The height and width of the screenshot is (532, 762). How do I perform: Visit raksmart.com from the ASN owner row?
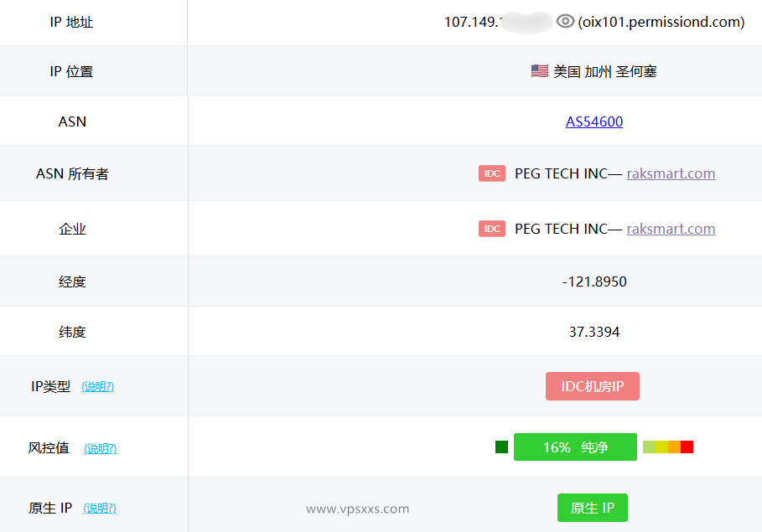[x=671, y=173]
